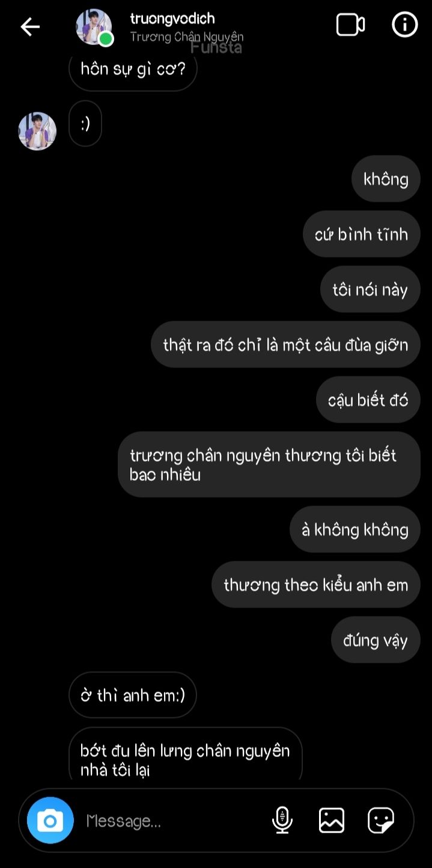The height and width of the screenshot is (868, 432).
Task: Start a video call
Action: tap(351, 25)
